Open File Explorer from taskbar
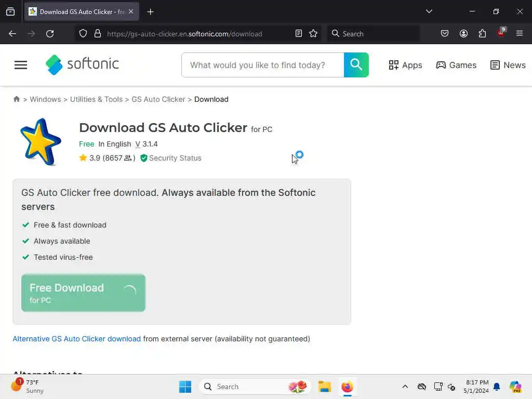532x399 pixels. (x=324, y=387)
